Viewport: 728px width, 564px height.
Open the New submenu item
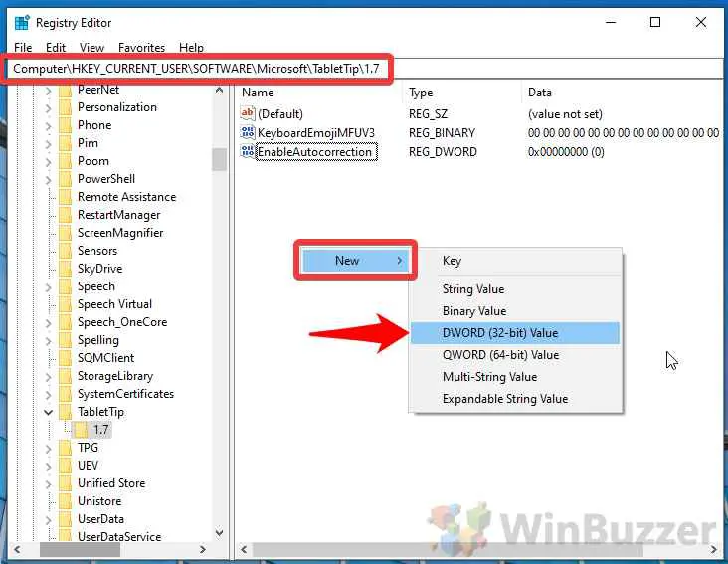[x=355, y=261]
